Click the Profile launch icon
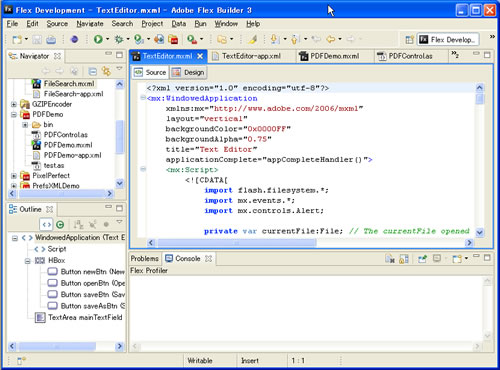This screenshot has width=500, height=370. coord(139,39)
